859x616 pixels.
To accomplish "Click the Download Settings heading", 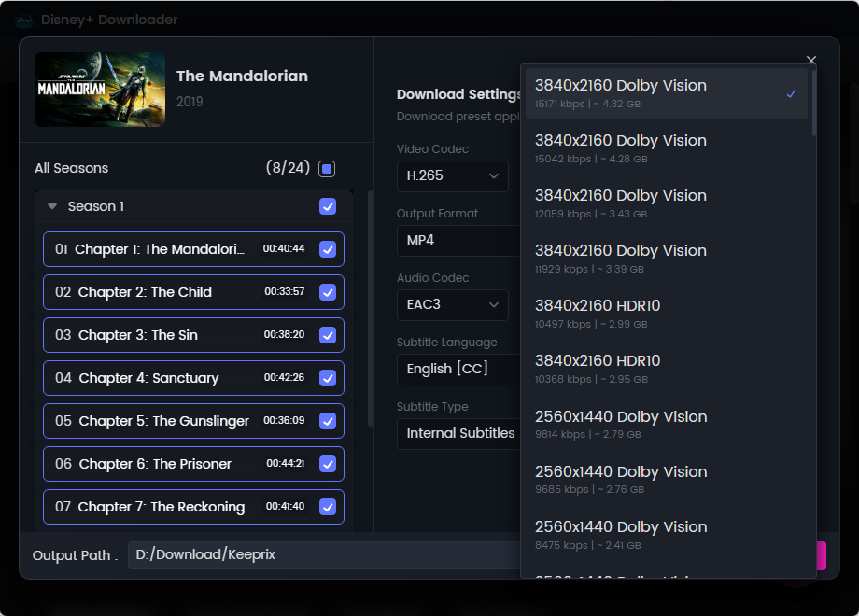I will [x=459, y=94].
